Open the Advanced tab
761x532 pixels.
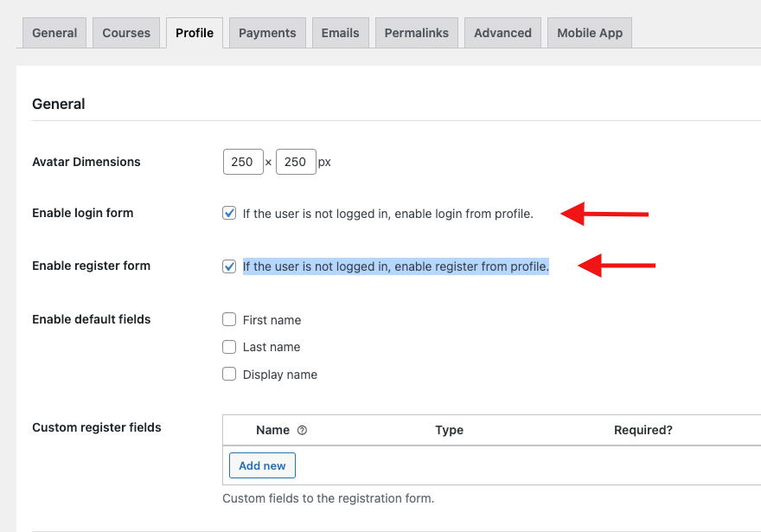(502, 33)
